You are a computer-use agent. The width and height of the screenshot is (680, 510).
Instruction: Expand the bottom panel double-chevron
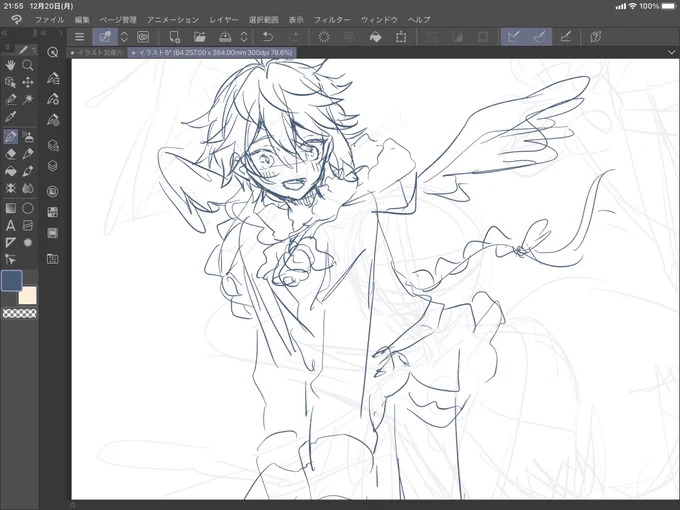click(72, 505)
